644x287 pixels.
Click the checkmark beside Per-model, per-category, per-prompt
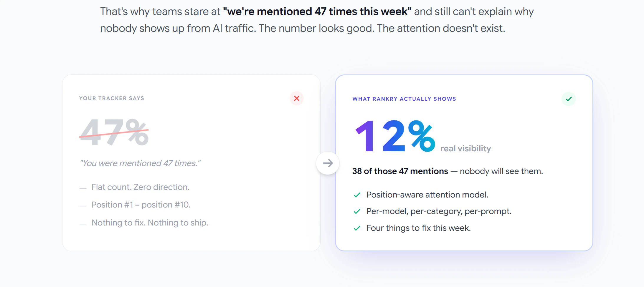(x=357, y=211)
